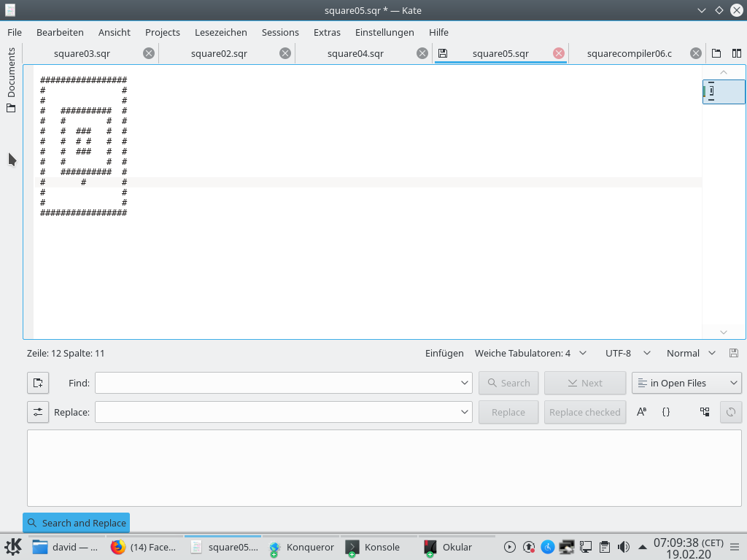The height and width of the screenshot is (560, 747).
Task: Toggle regular expressions curly braces button
Action: coord(666,412)
